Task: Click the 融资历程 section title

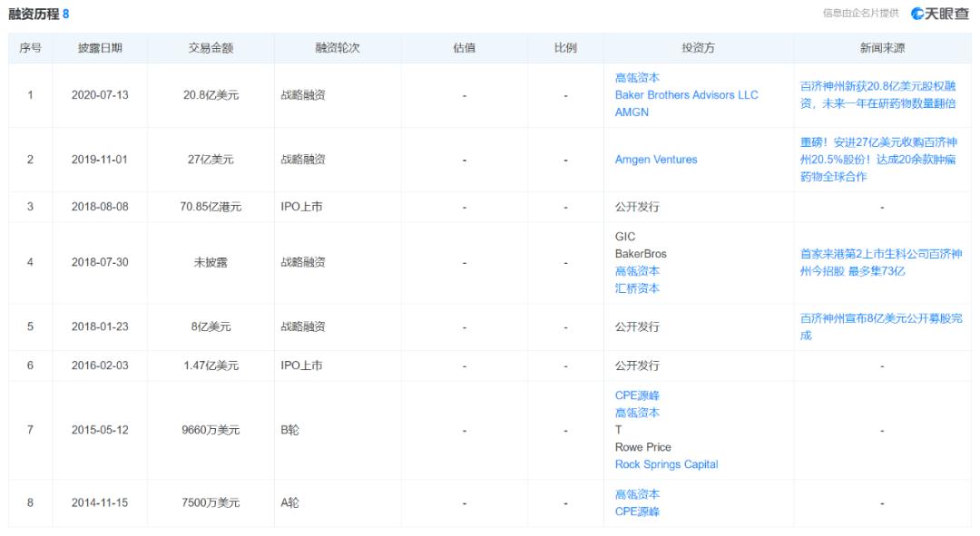Action: [x=34, y=15]
